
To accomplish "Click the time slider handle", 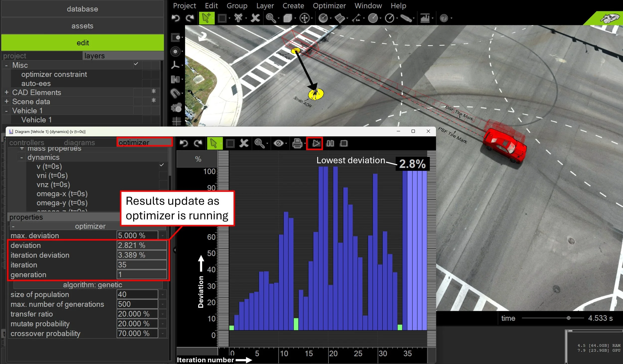I will click(568, 318).
